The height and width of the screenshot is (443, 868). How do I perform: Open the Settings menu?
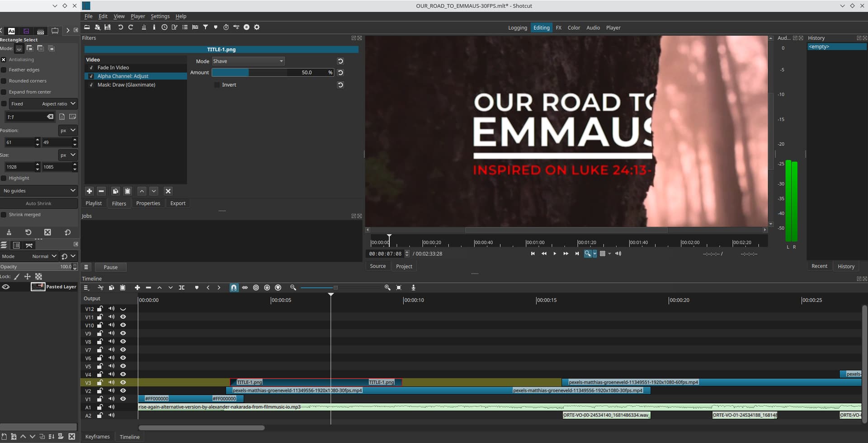pos(160,16)
